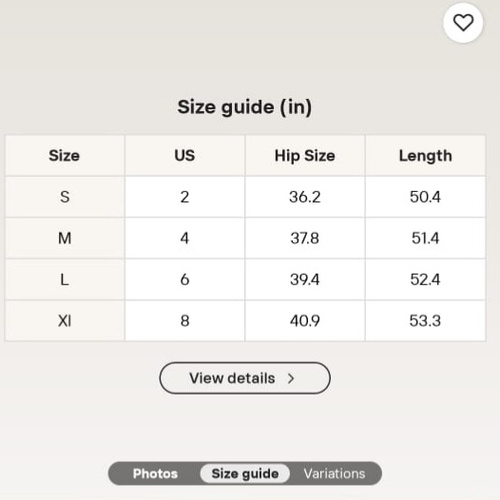
Task: Open the Variations tab
Action: point(335,473)
